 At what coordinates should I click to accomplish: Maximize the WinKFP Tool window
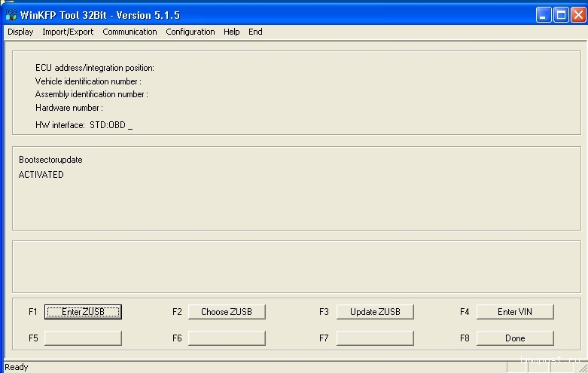[561, 14]
